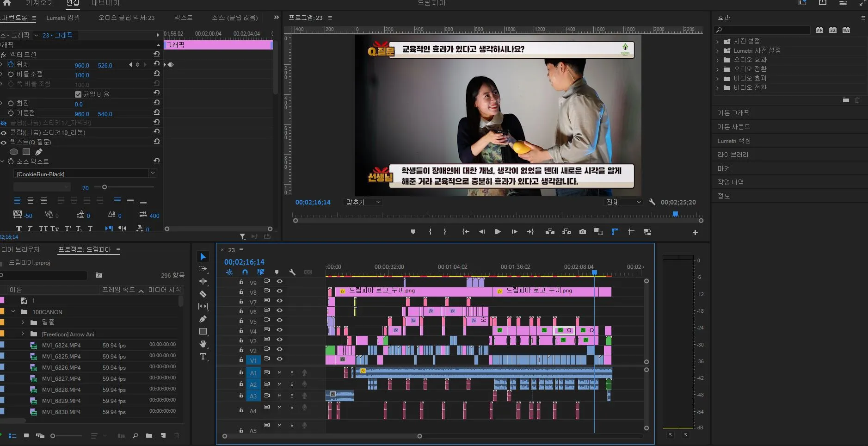Image resolution: width=868 pixels, height=446 pixels.
Task: Click the Export Frame camera icon
Action: [582, 232]
